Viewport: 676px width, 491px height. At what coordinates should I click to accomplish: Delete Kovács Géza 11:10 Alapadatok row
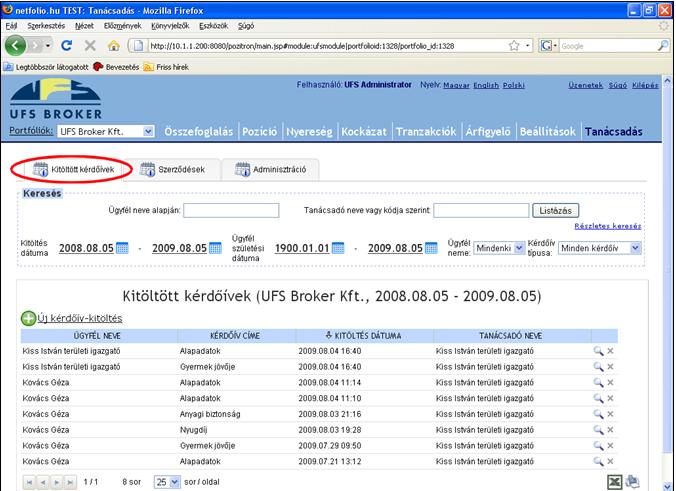point(610,398)
